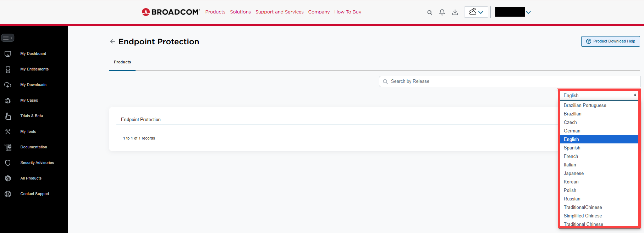Choose Brazilian option in language list
644x233 pixels.
599,114
